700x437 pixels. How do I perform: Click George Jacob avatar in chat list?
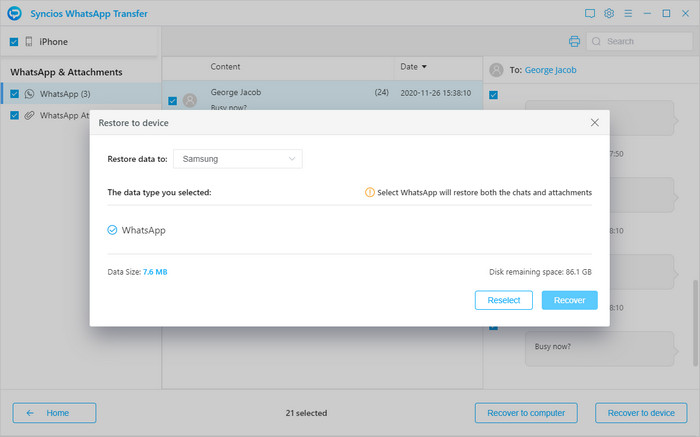coord(190,100)
